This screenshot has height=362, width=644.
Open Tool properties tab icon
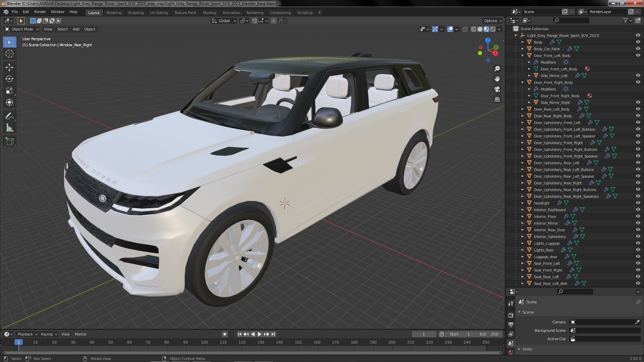point(511,303)
